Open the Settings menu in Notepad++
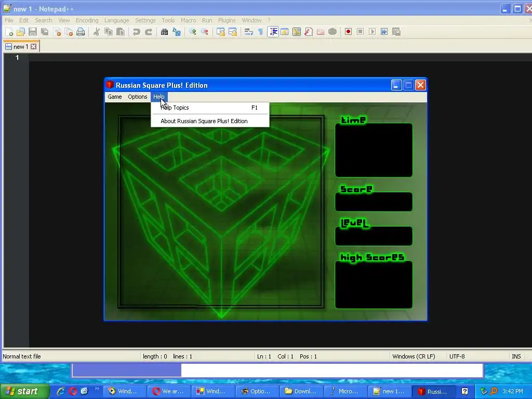 [x=145, y=20]
